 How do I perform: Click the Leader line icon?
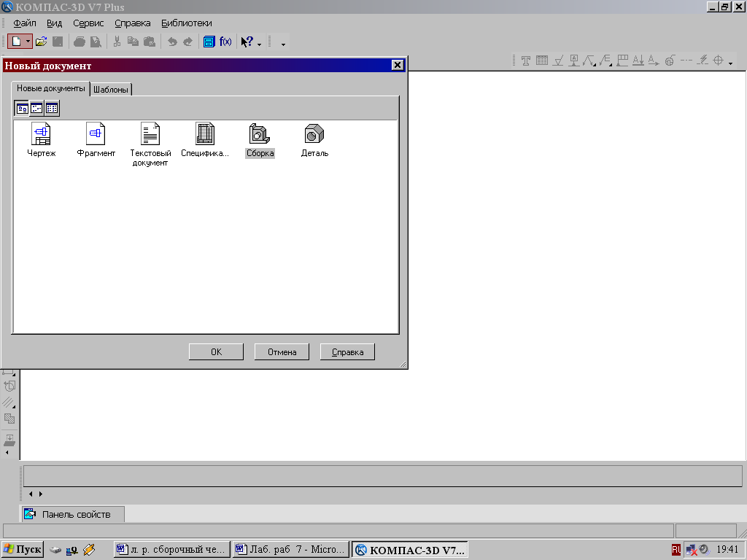[x=589, y=61]
